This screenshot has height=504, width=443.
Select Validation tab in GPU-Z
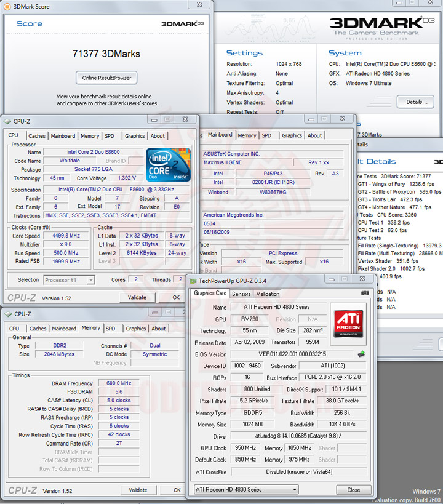268,294
